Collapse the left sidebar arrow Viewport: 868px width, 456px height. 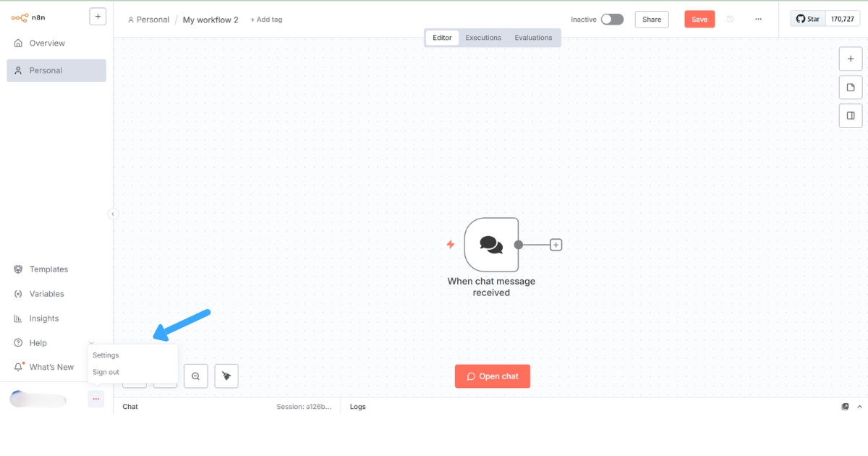(113, 214)
